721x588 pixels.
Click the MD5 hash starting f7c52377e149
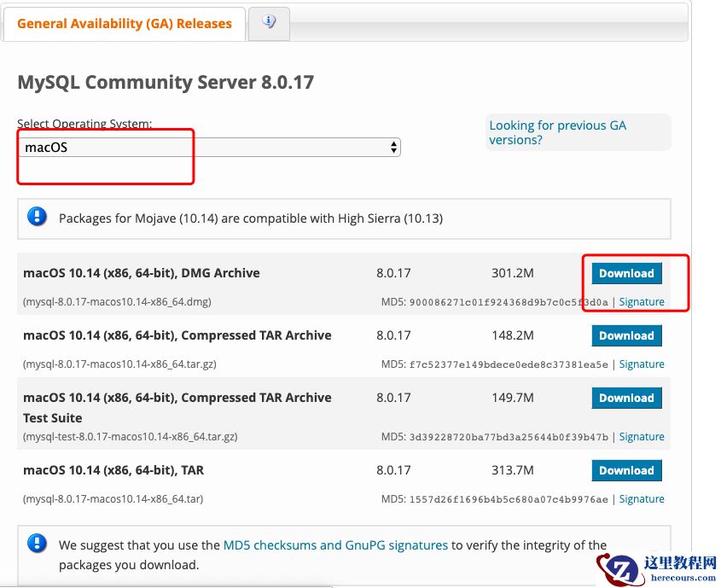coord(509,364)
